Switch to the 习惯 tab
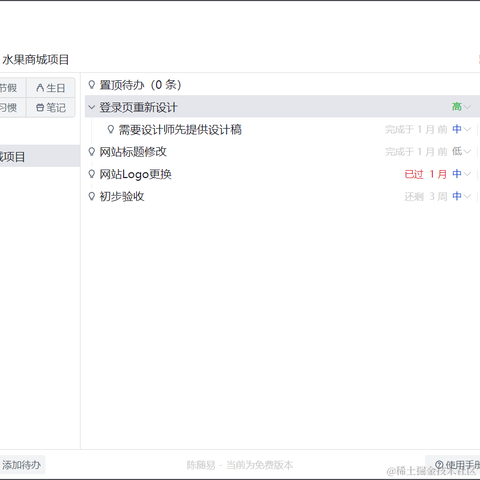Image resolution: width=480 pixels, height=480 pixels. click(12, 108)
